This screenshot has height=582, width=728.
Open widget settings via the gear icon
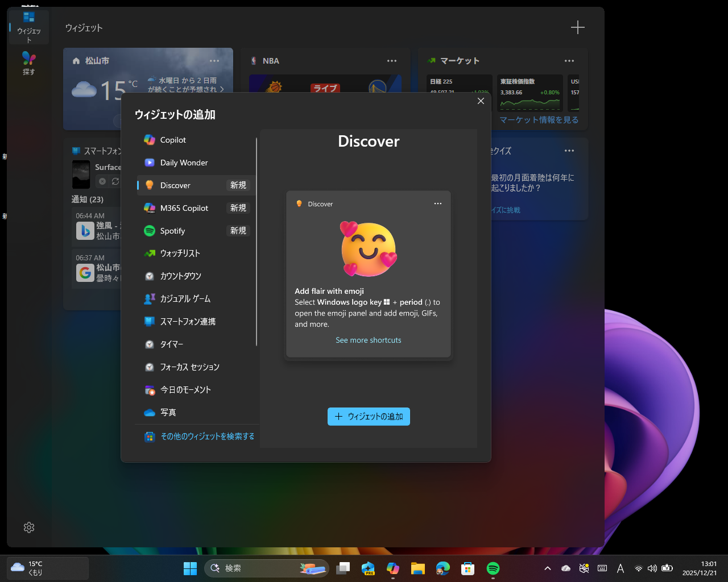29,527
